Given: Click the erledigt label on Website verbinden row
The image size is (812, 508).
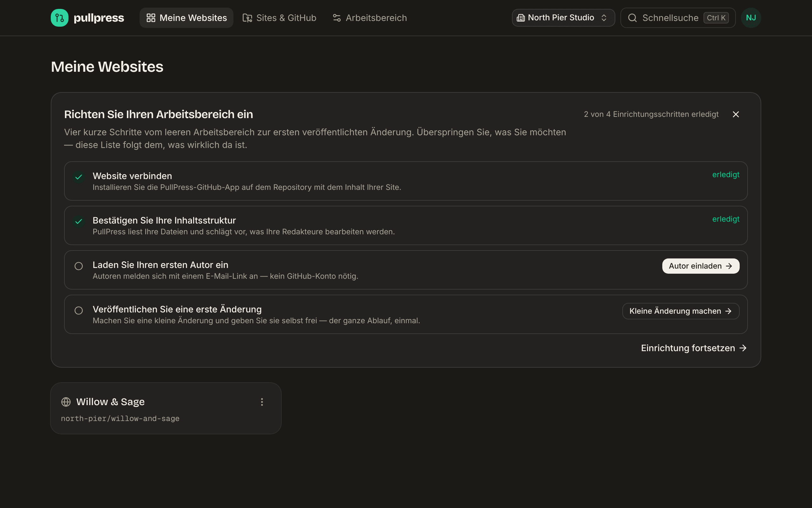Looking at the screenshot, I should point(726,175).
